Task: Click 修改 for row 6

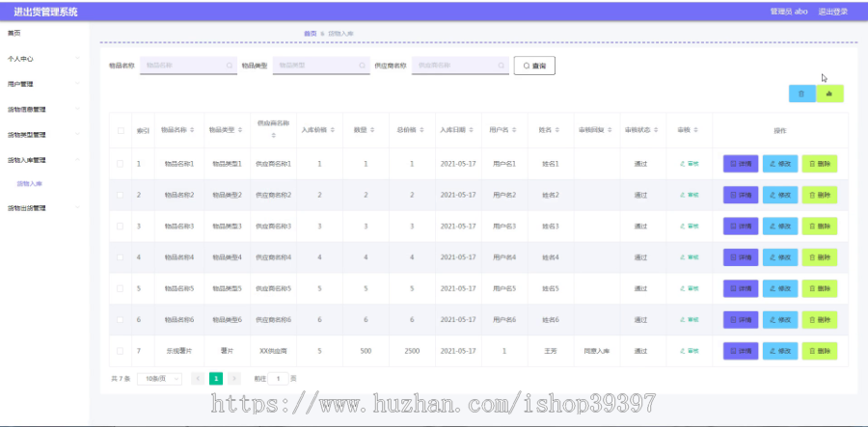Action: coord(780,320)
